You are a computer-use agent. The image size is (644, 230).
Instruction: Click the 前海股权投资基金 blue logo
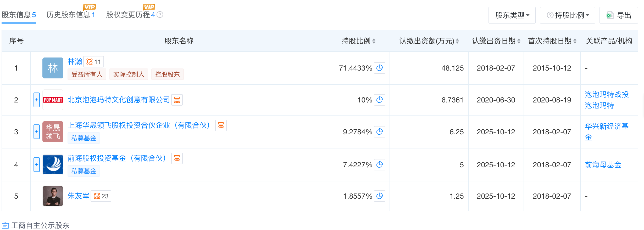pos(53,165)
